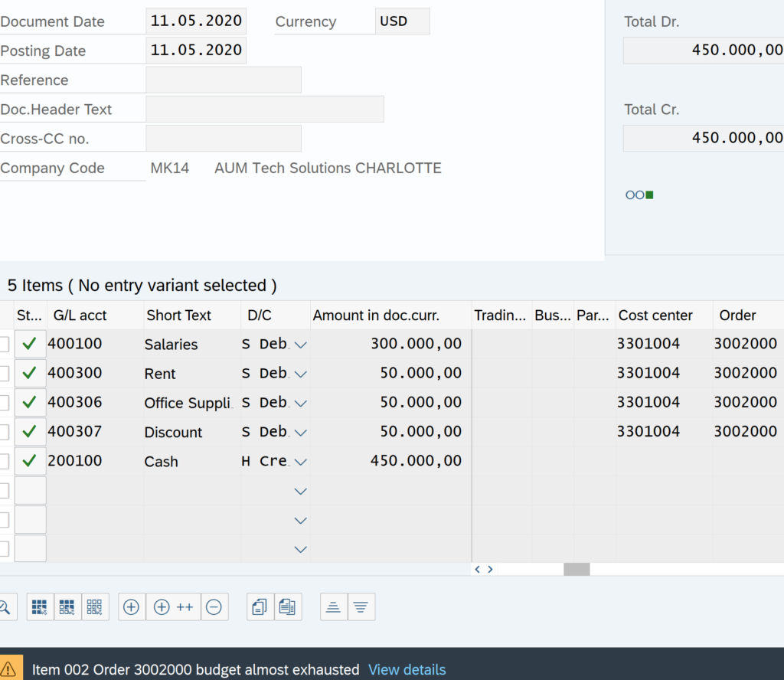This screenshot has height=680, width=784.
Task: Select the Discount row checkbox
Action: click(x=4, y=432)
